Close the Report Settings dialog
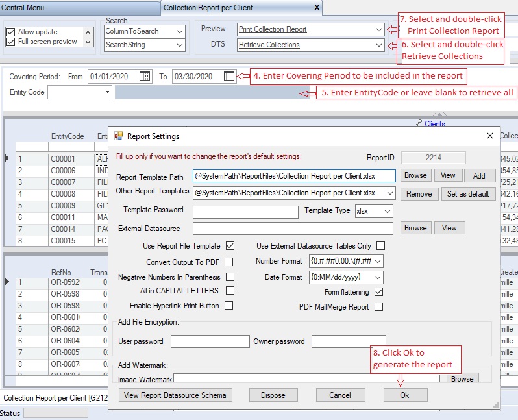 click(x=490, y=136)
